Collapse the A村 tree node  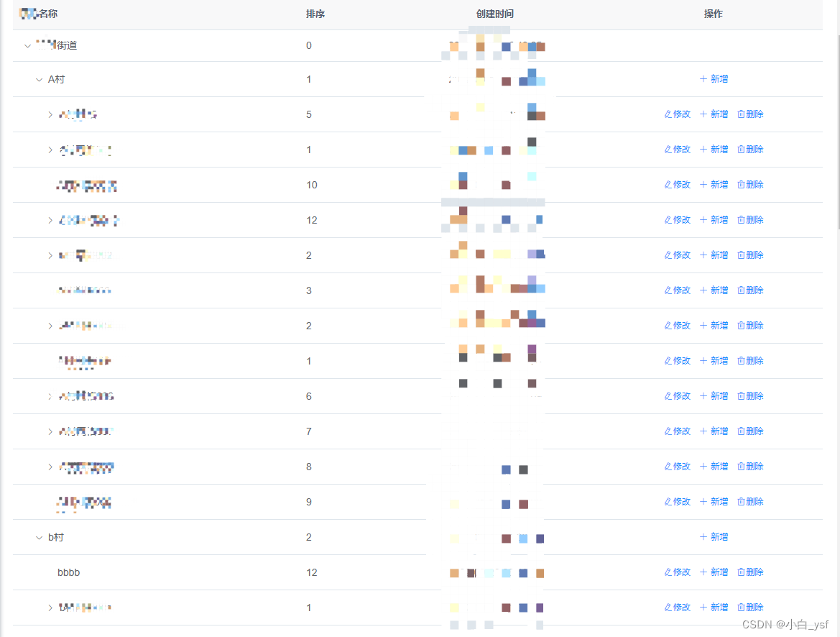point(39,80)
